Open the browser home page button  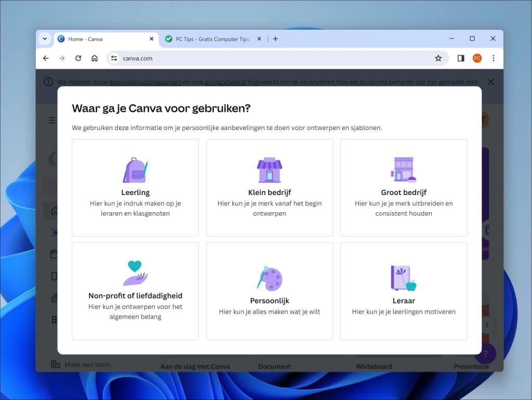pos(95,58)
